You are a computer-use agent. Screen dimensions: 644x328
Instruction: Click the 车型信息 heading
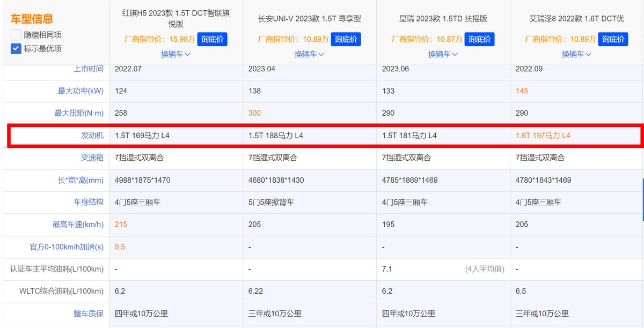point(32,19)
